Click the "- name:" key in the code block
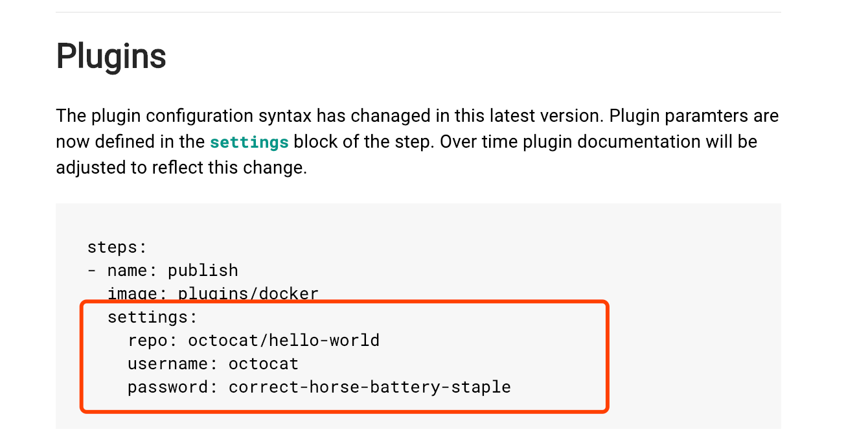 [127, 270]
